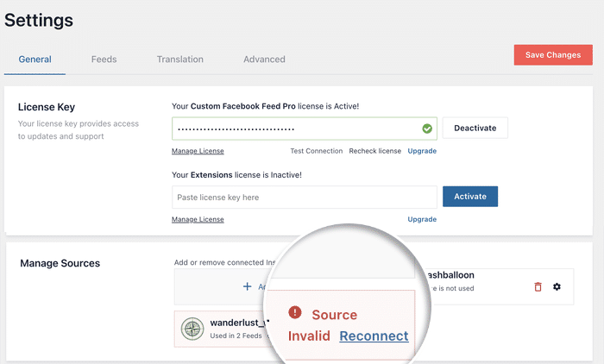Screen dimensions: 604x364
Task: Click the 'Settings' page title
Action: click(39, 21)
